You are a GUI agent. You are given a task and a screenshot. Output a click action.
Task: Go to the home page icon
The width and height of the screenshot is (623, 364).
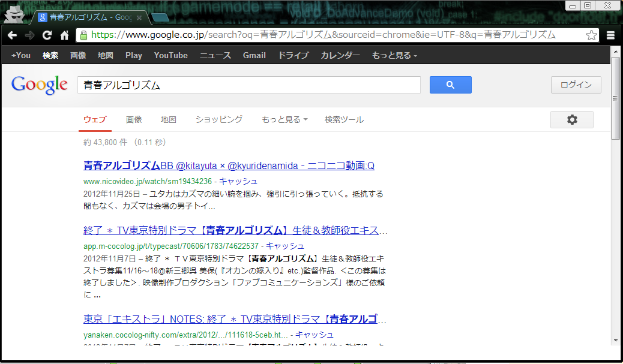click(x=64, y=35)
